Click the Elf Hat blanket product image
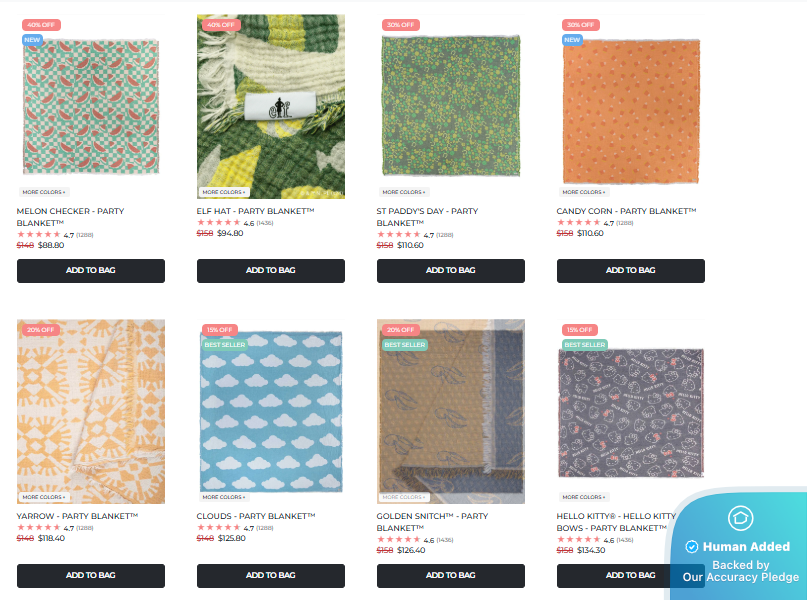Image resolution: width=807 pixels, height=600 pixels. (x=271, y=105)
